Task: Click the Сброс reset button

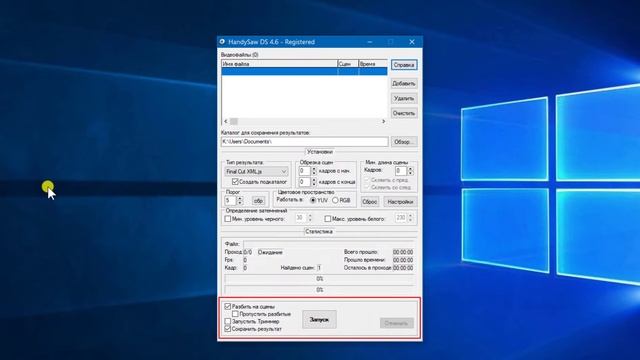Action: tap(369, 202)
